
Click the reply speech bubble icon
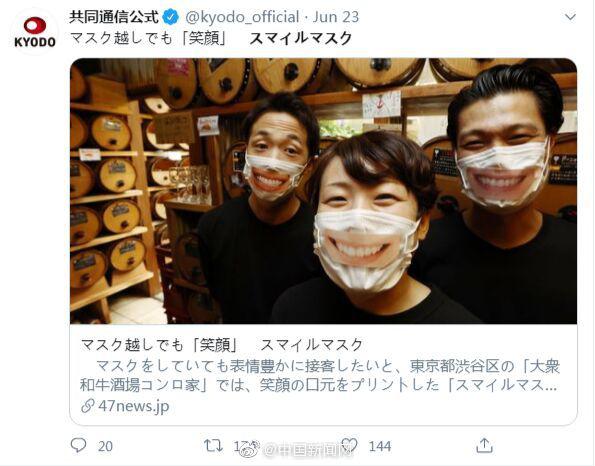pyautogui.click(x=79, y=445)
